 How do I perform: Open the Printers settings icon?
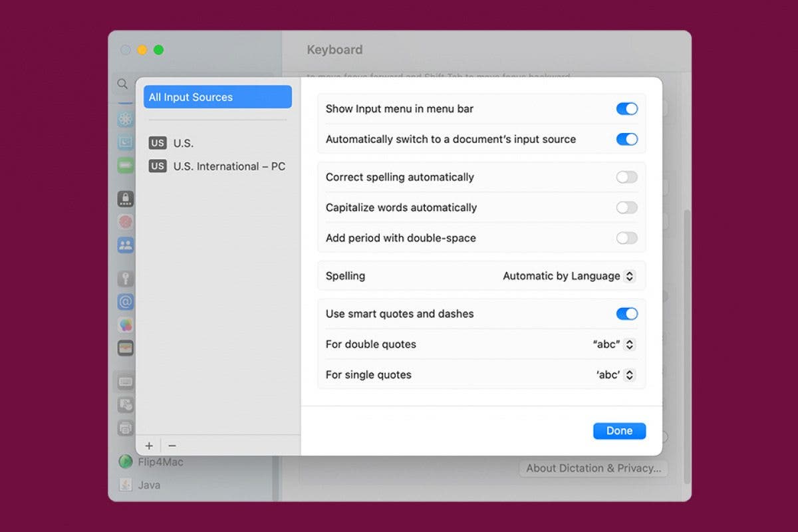(x=125, y=428)
